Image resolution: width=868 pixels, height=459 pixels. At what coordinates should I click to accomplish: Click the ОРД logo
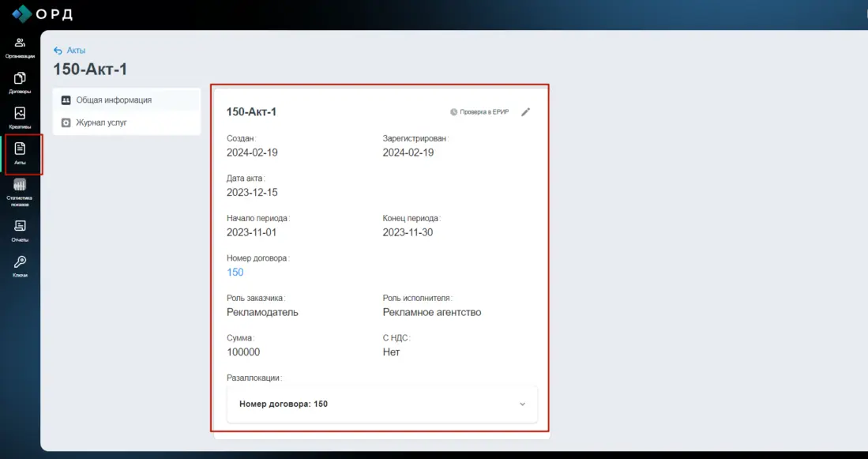pos(42,14)
